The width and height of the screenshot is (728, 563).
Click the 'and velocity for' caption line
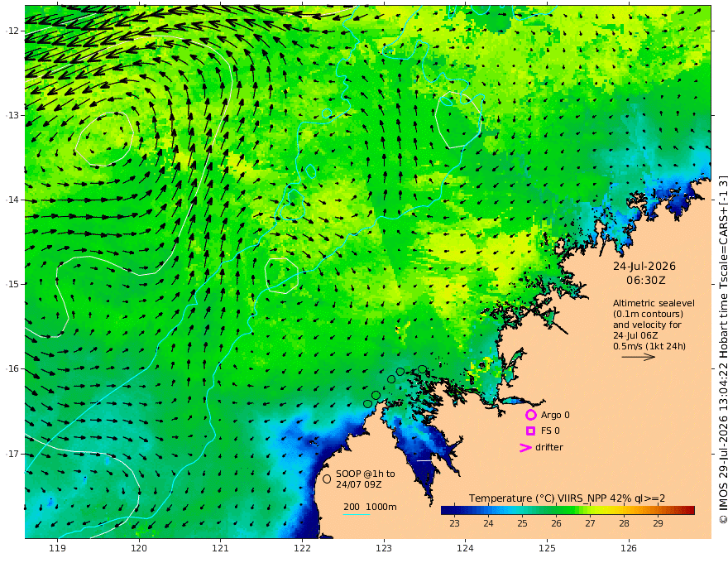647,325
